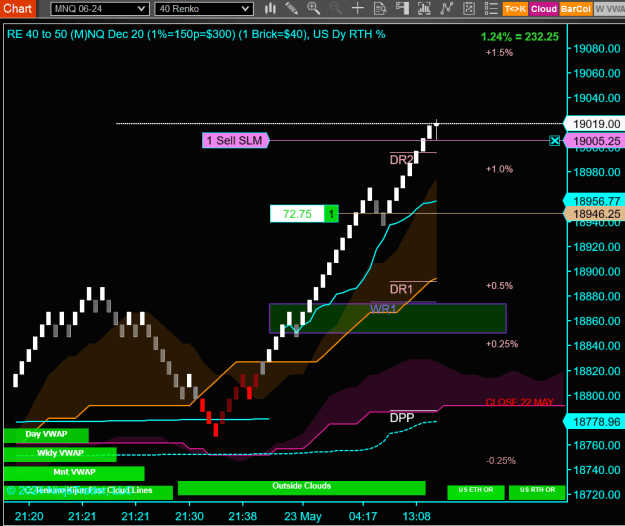
Task: Click the 21:30 time axis label
Action: 189,516
